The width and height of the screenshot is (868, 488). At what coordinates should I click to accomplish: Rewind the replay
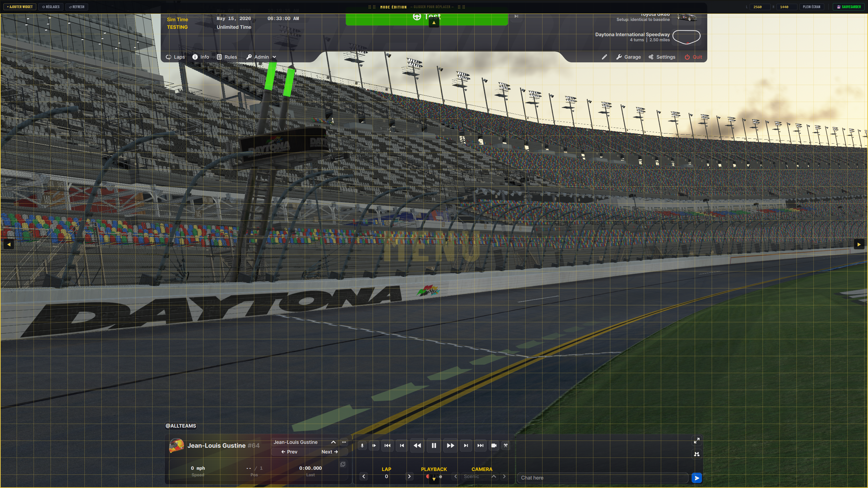click(x=417, y=446)
